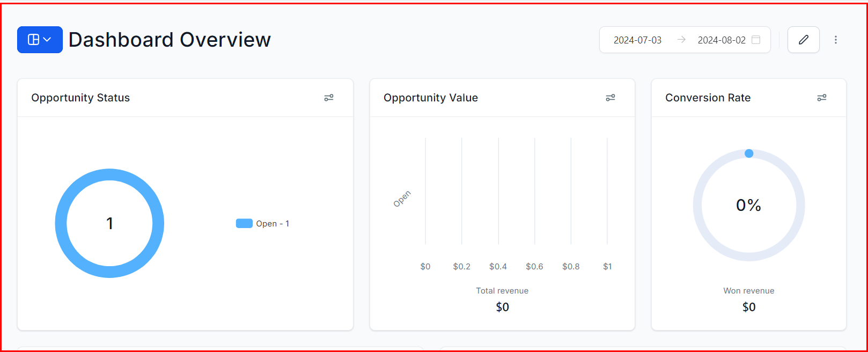Screen dimensions: 868x352
Task: Select the blue donut segment in Opportunity Status
Action: click(109, 174)
